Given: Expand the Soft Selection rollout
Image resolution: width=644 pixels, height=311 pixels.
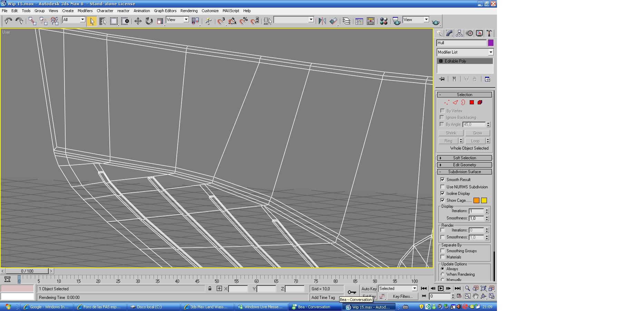Looking at the screenshot, I should [x=464, y=158].
